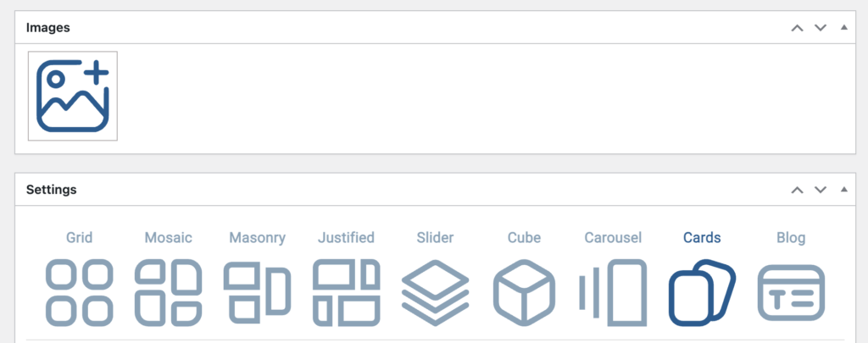Select the Justified layout icon
The width and height of the screenshot is (868, 343).
point(346,292)
